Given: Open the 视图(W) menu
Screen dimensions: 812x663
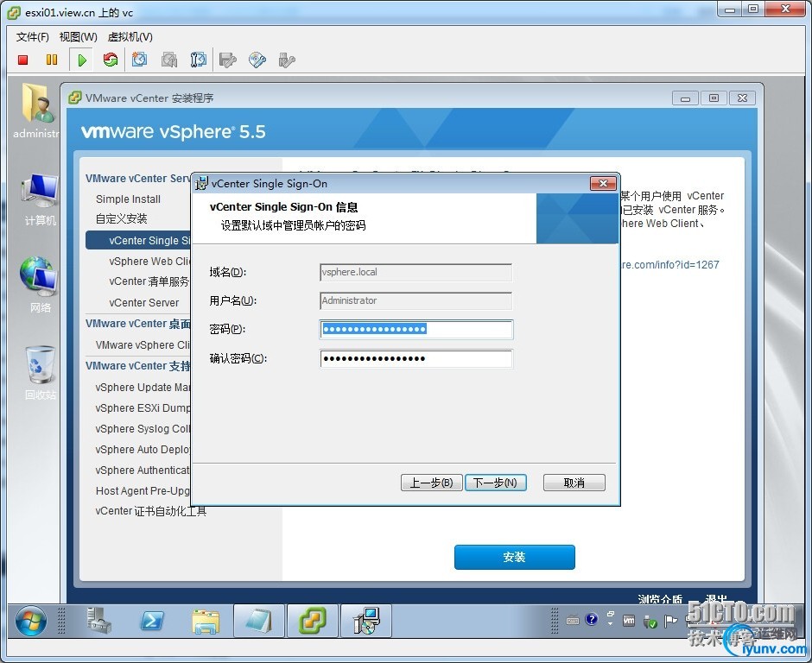Looking at the screenshot, I should pyautogui.click(x=79, y=37).
